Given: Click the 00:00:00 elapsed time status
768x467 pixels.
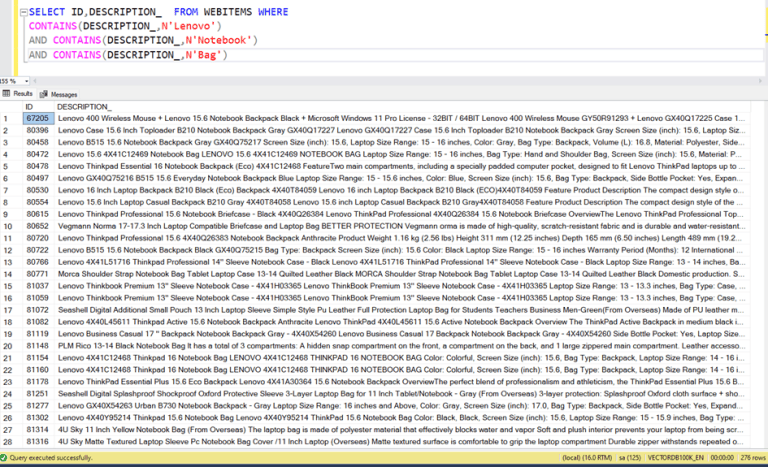Looking at the screenshot, I should (722, 458).
